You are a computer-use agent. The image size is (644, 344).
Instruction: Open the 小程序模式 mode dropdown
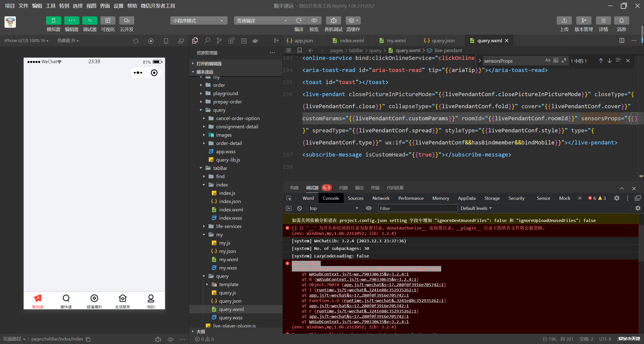point(198,21)
